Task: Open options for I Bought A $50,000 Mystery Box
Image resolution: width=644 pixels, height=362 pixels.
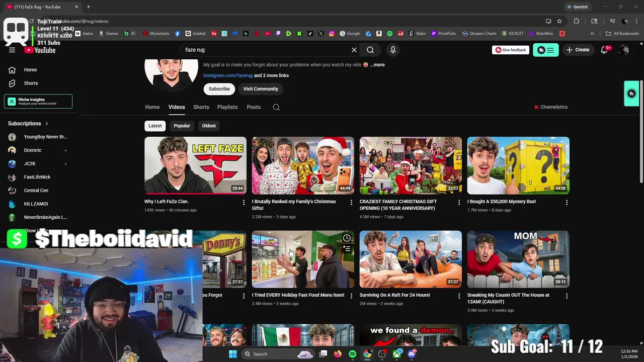Action: click(x=567, y=202)
